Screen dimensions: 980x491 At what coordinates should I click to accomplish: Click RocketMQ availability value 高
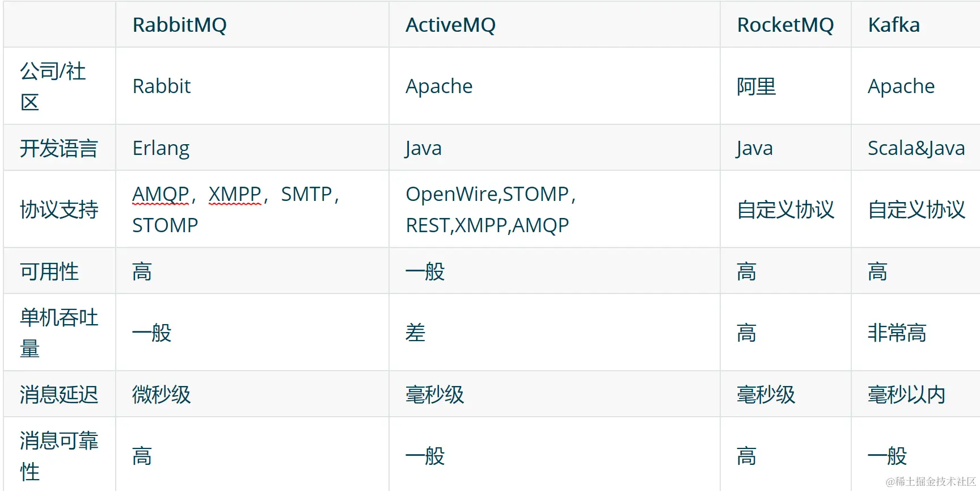(x=746, y=271)
